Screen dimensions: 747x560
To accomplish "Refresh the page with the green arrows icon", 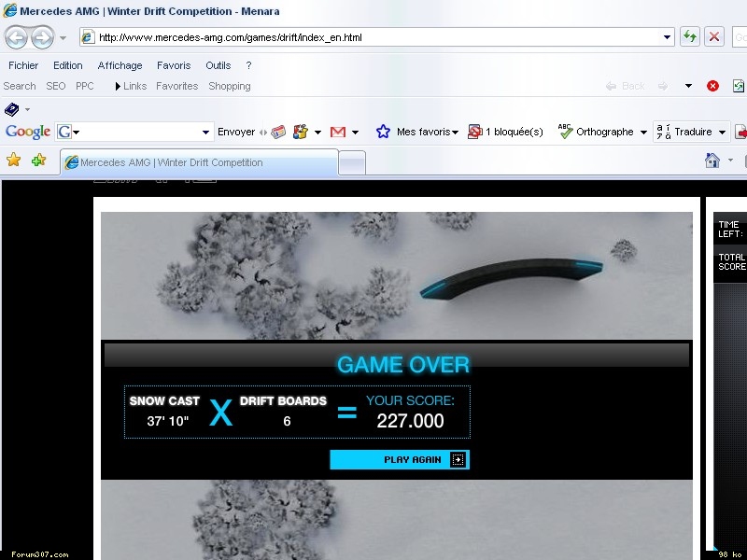I will tap(690, 37).
